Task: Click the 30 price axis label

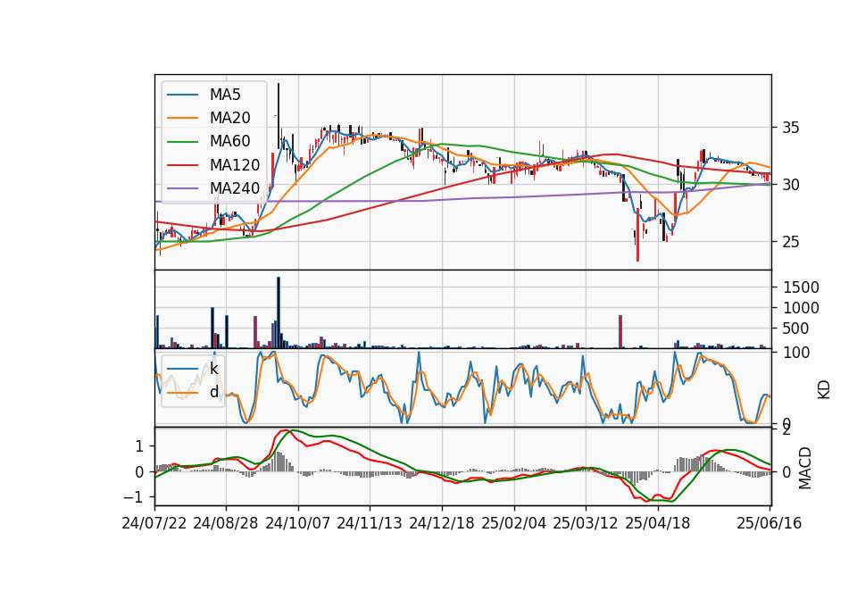Action: (x=791, y=185)
